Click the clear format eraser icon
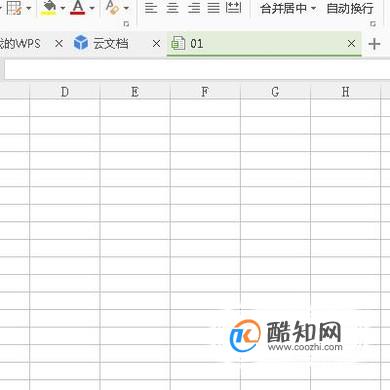 [x=112, y=7]
